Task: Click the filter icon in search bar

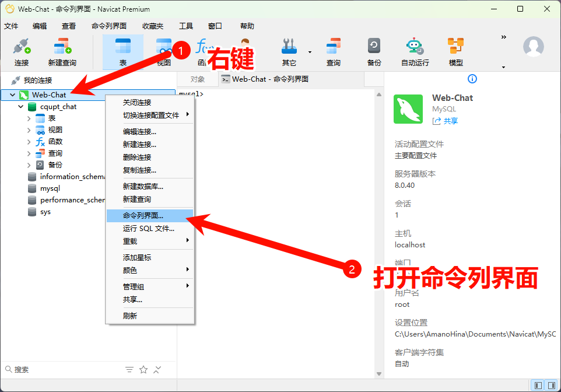Action: click(x=129, y=369)
